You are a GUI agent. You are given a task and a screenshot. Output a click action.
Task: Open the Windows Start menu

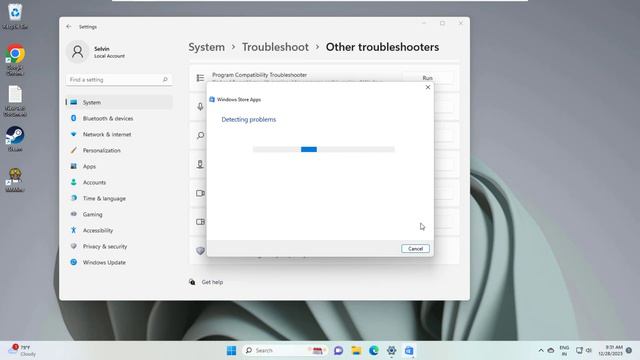coord(231,351)
